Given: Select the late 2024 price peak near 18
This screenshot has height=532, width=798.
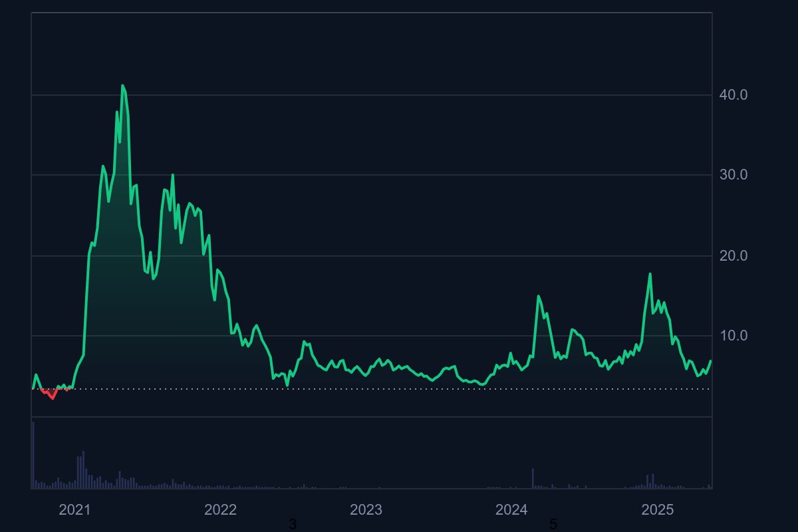Looking at the screenshot, I should click(650, 274).
